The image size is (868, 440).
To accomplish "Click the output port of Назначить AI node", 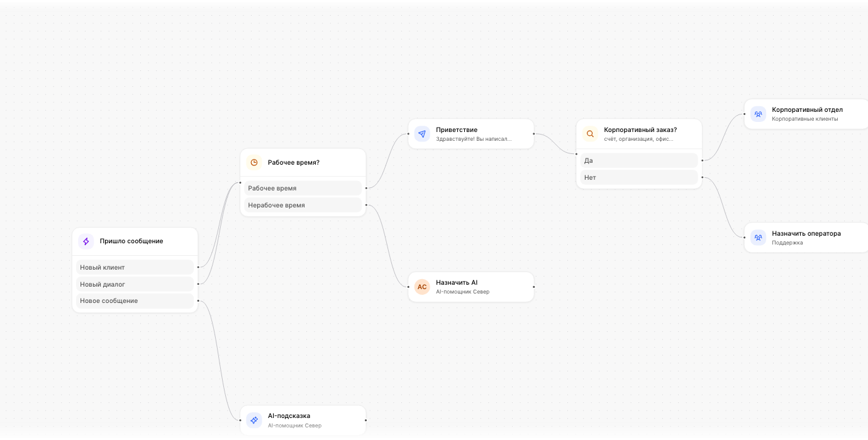I will [x=534, y=287].
